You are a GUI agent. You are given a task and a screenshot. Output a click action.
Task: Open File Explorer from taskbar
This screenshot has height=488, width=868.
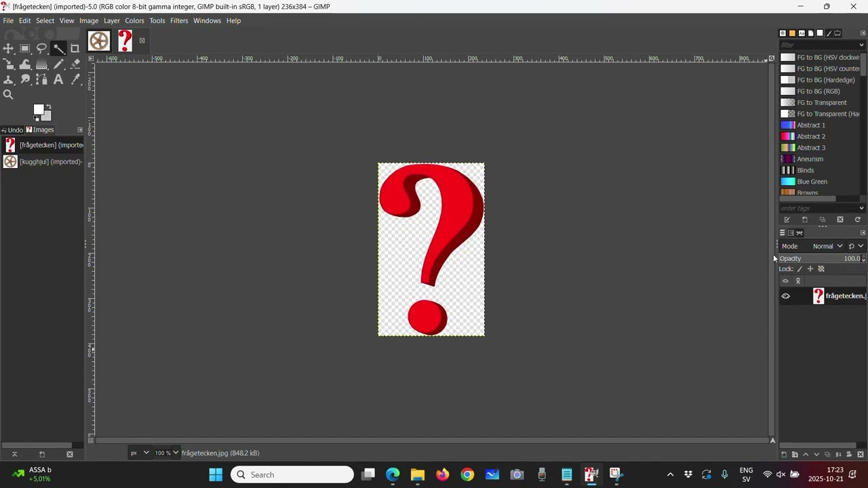(417, 474)
